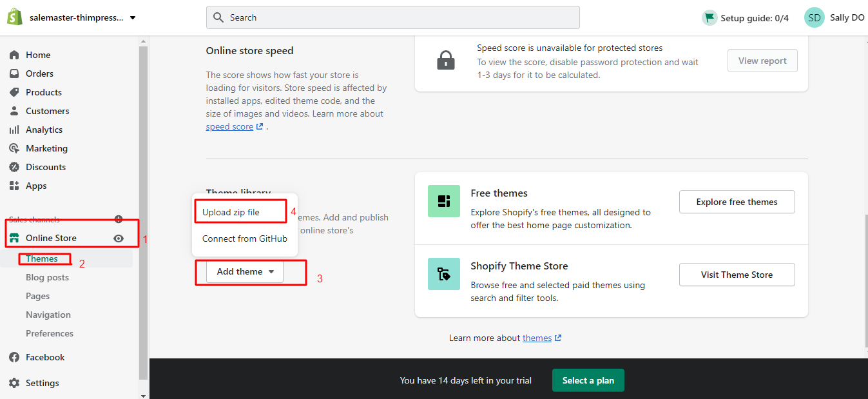Open the Customers page
Image resolution: width=868 pixels, height=399 pixels.
pyautogui.click(x=48, y=110)
